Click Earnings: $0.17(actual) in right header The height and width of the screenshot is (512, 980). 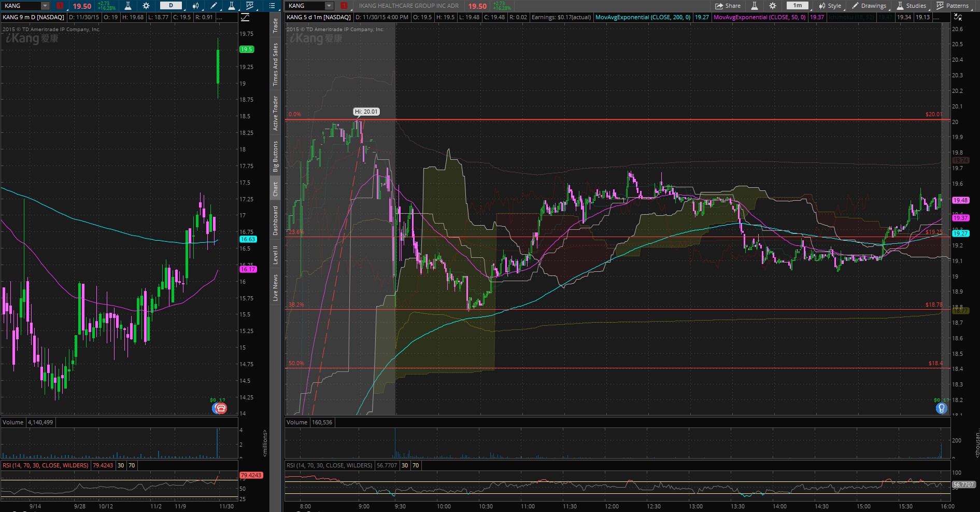(561, 17)
